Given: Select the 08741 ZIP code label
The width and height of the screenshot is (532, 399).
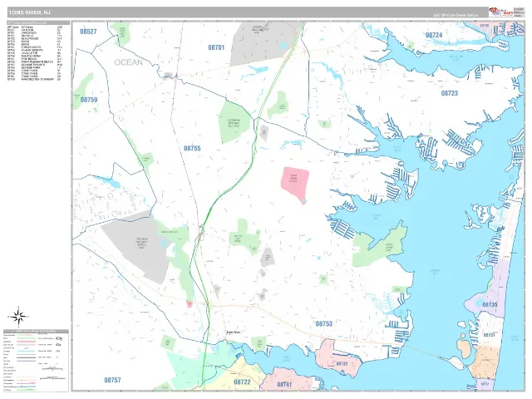Looking at the screenshot, I should coord(284,384).
